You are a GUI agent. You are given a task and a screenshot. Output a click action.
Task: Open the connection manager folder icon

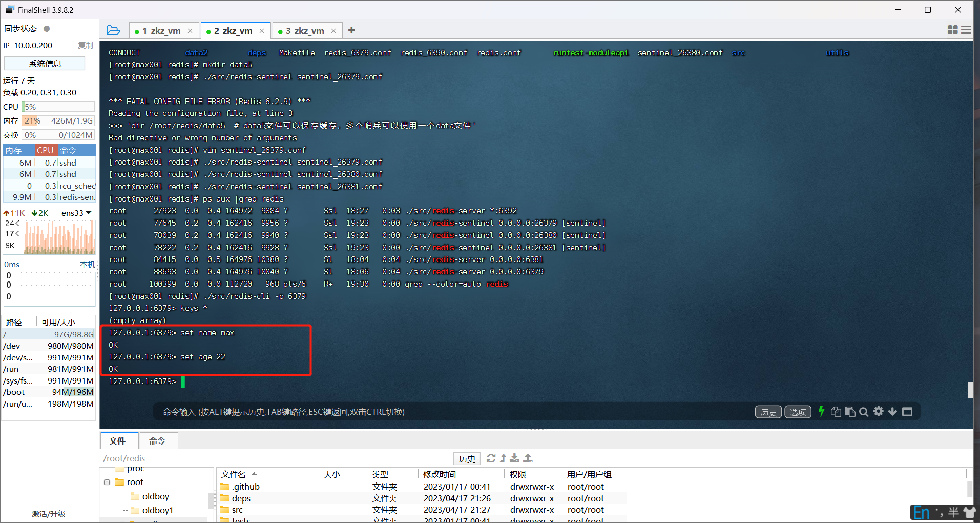pos(113,31)
